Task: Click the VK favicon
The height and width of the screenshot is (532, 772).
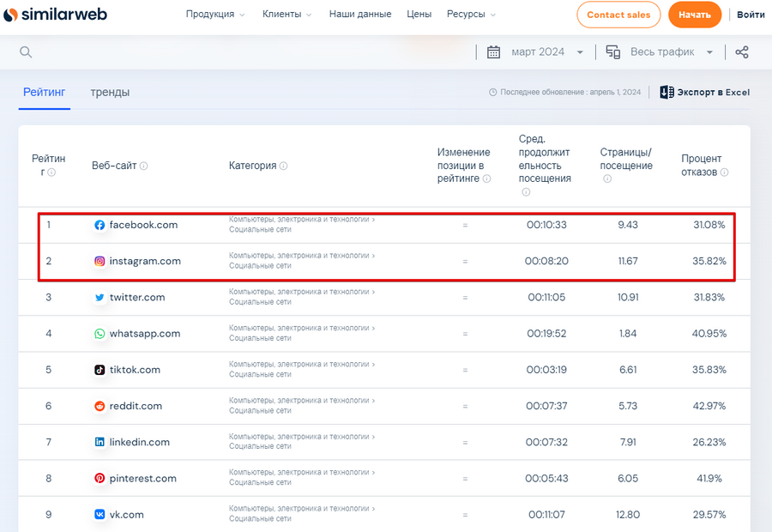Action: click(x=100, y=514)
